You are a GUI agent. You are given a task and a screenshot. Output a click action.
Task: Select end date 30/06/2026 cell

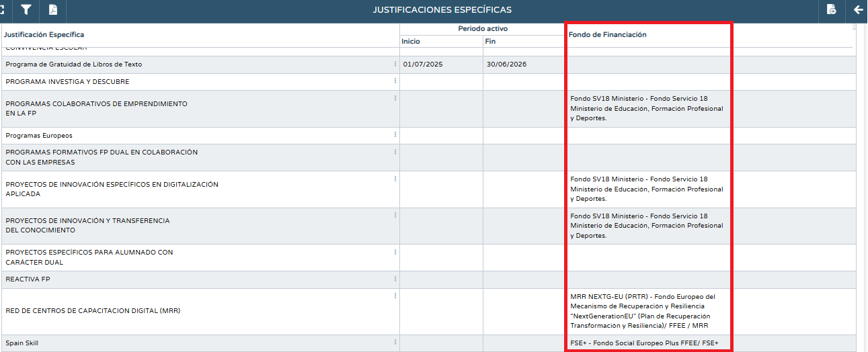tap(524, 64)
